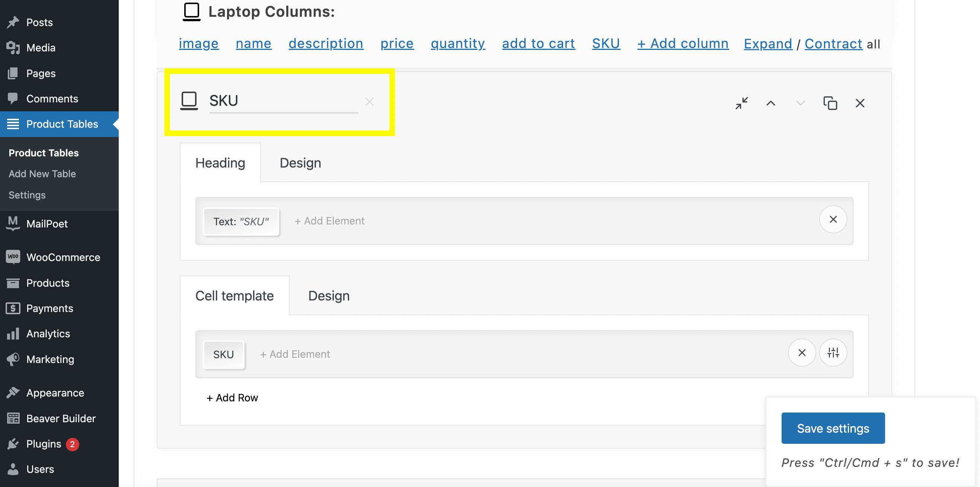
Task: Move SKU column up with chevron
Action: (770, 103)
